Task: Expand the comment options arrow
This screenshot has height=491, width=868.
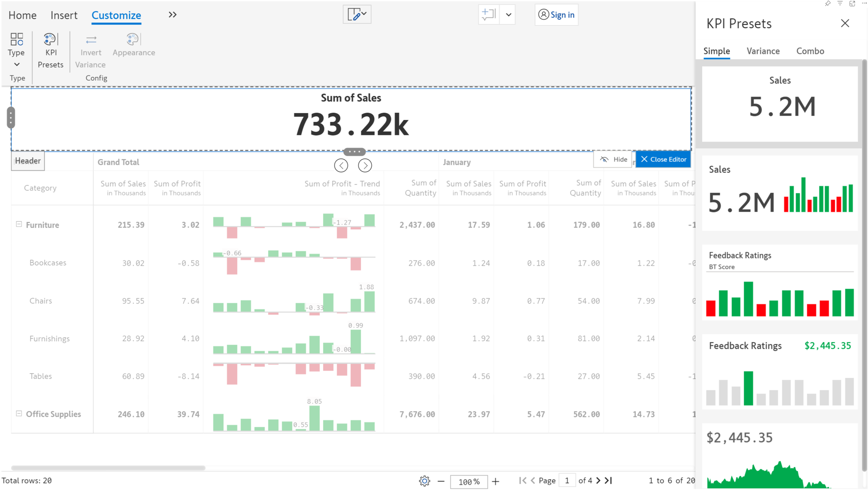Action: (x=508, y=15)
